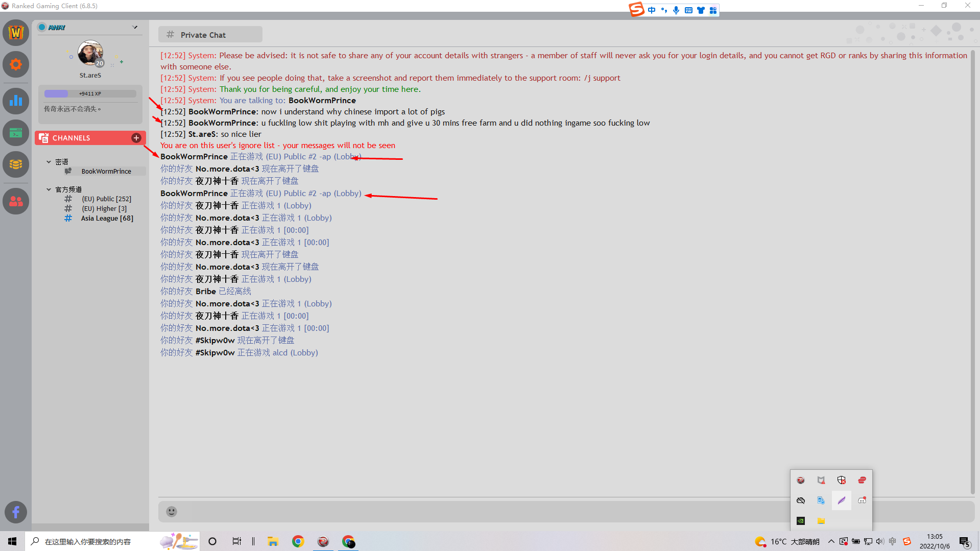This screenshot has width=980, height=551.
Task: Select the Private Chat tab
Action: [x=210, y=35]
